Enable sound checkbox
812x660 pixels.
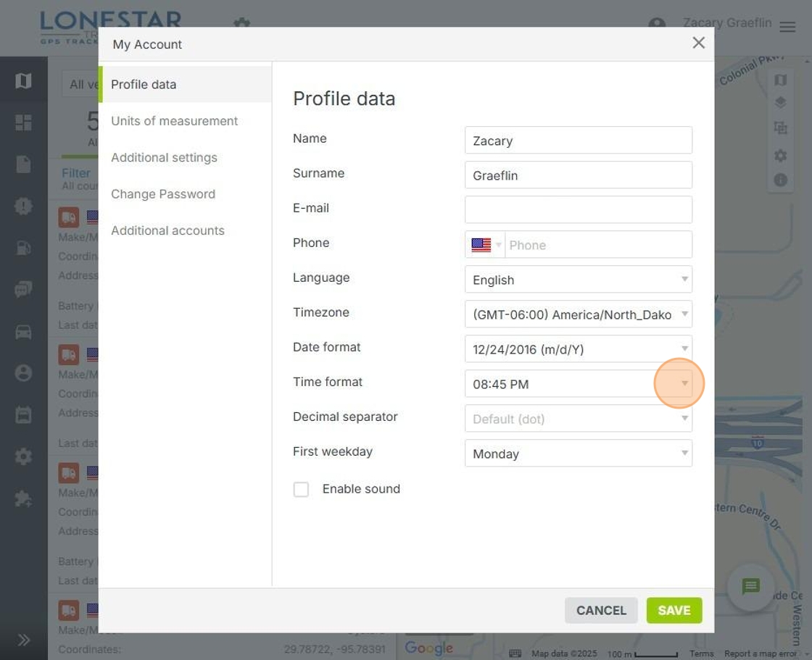pyautogui.click(x=301, y=490)
